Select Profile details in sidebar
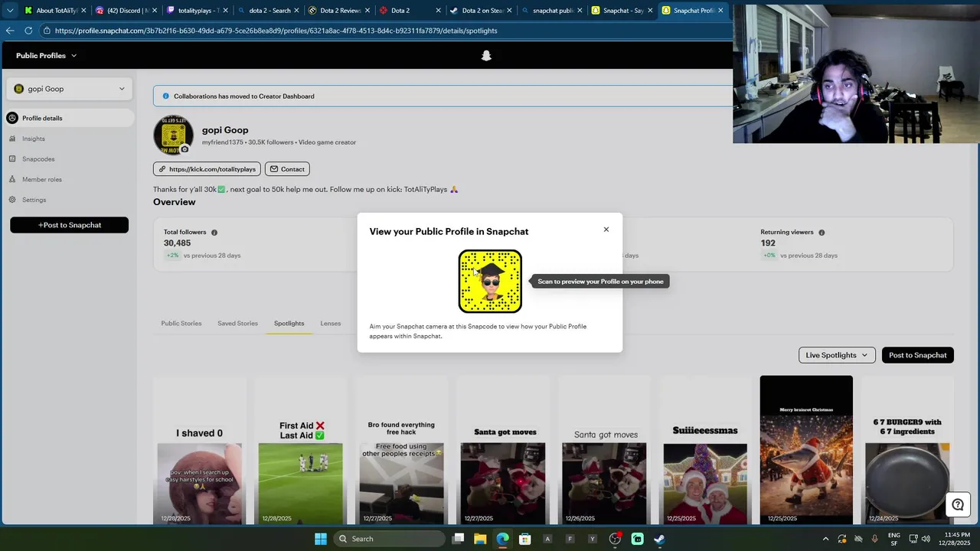The width and height of the screenshot is (980, 551). [70, 118]
